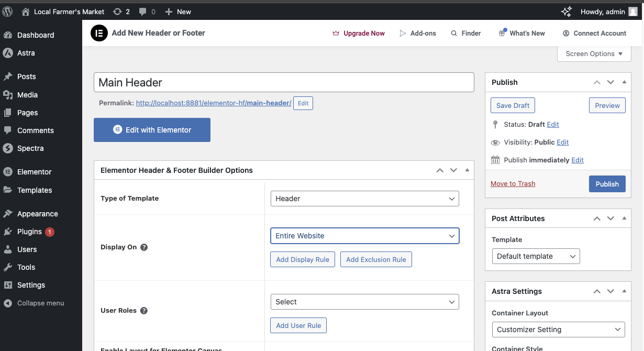Click the Spectra sidebar icon
The width and height of the screenshot is (644, 351).
click(x=8, y=148)
